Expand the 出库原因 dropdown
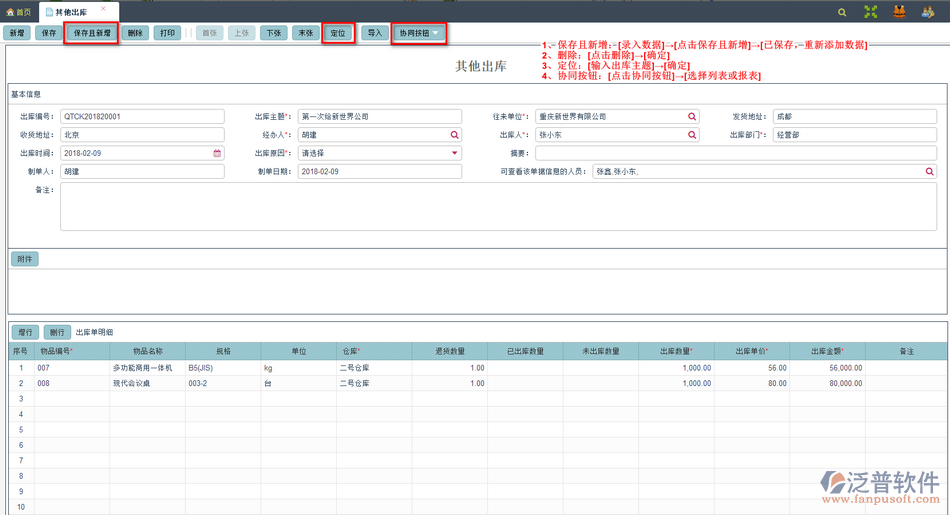950x515 pixels. pyautogui.click(x=455, y=154)
